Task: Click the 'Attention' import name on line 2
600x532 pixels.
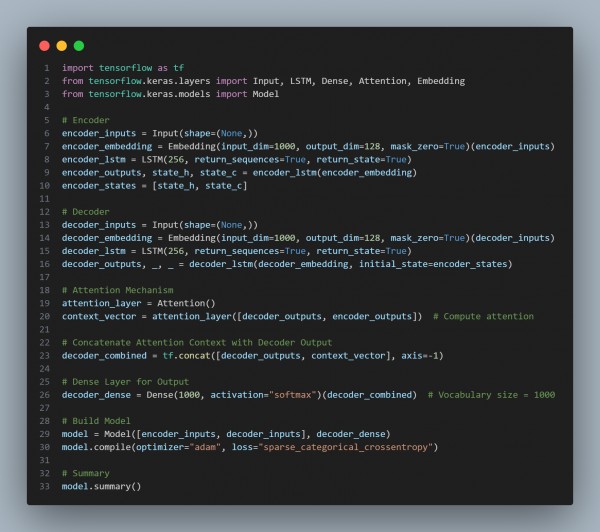Action: click(x=382, y=81)
